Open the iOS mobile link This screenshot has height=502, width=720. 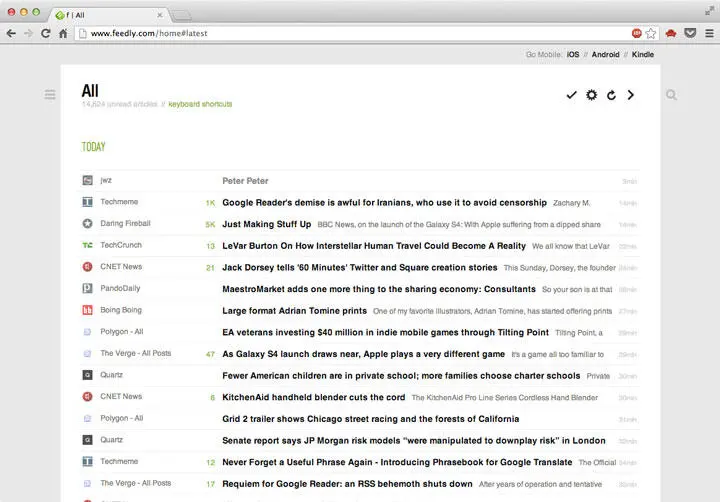tap(573, 54)
